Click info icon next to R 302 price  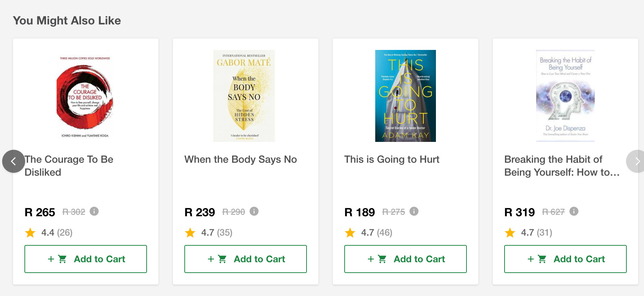click(94, 211)
